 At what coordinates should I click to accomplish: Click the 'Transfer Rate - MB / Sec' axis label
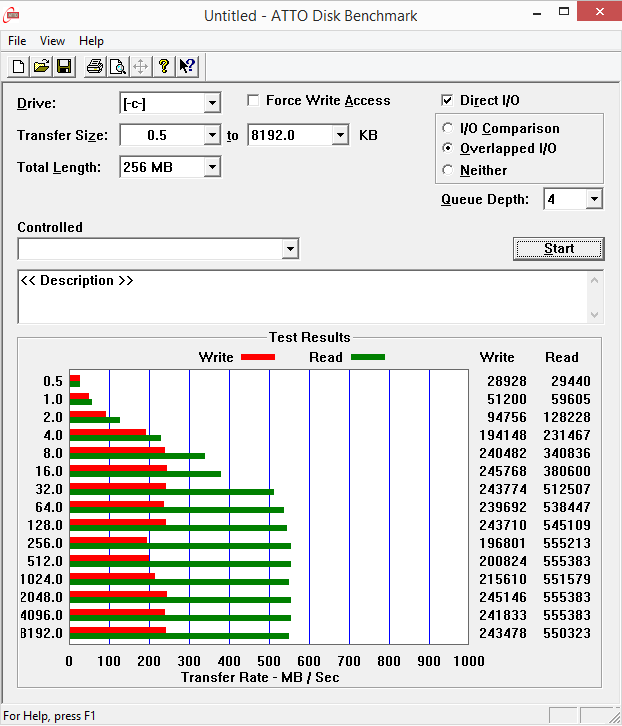pos(260,677)
